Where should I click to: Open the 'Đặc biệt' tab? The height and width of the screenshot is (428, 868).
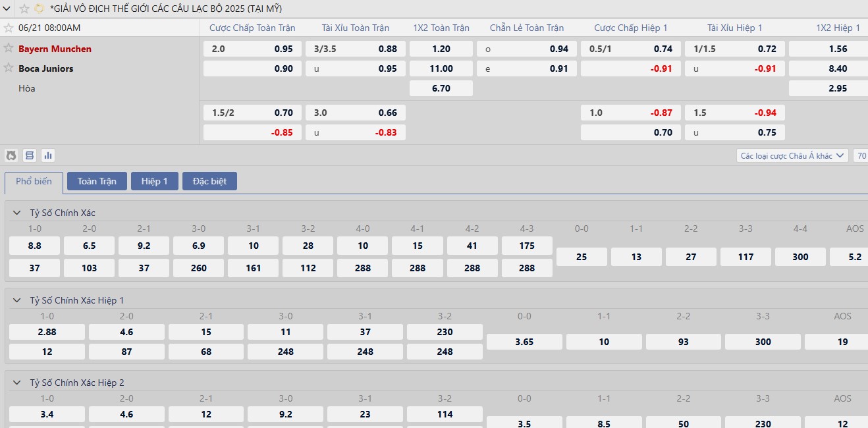click(x=209, y=181)
